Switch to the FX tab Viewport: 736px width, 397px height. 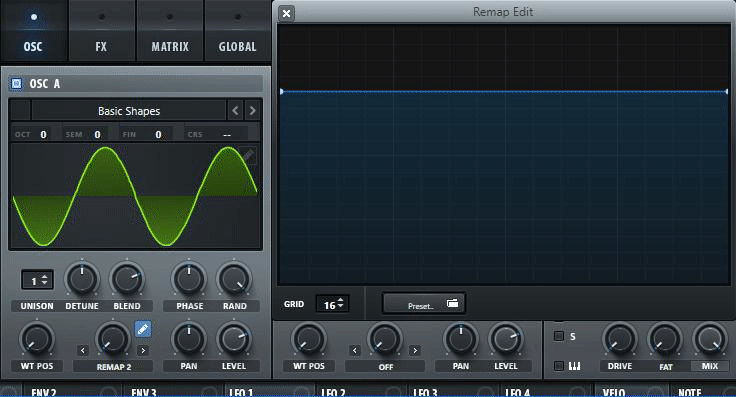[101, 31]
